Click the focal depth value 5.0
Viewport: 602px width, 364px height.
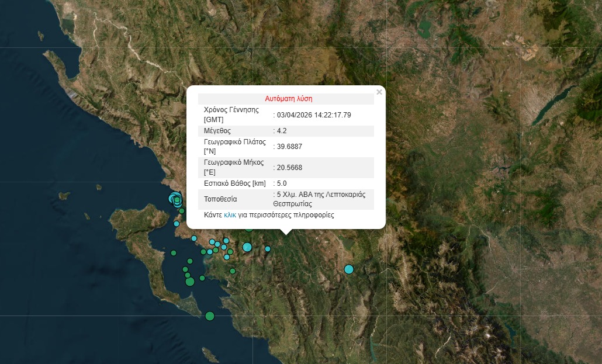coord(282,183)
